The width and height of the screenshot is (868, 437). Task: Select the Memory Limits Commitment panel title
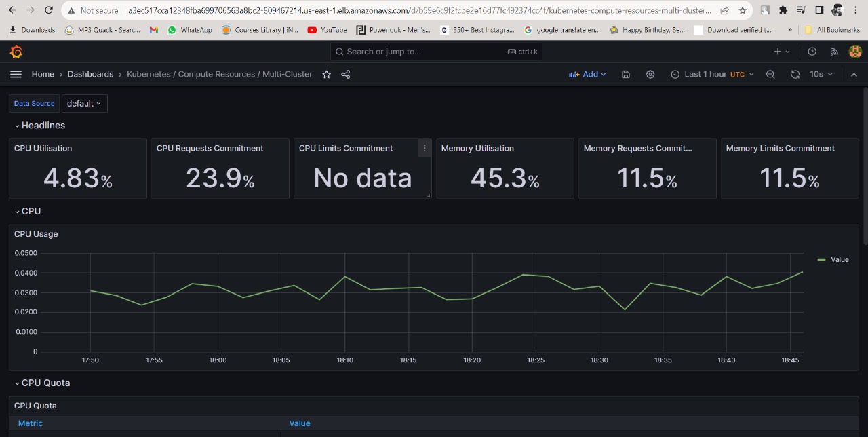[x=781, y=148]
